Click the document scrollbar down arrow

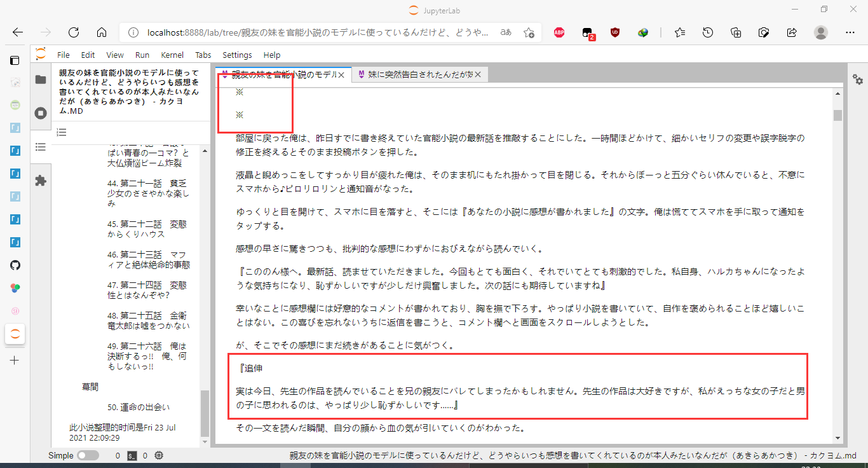pyautogui.click(x=837, y=437)
